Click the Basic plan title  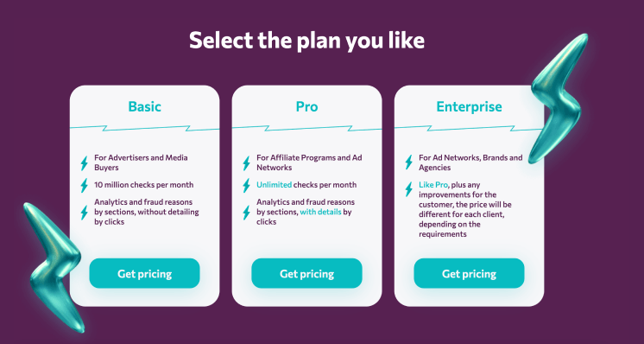(x=144, y=106)
